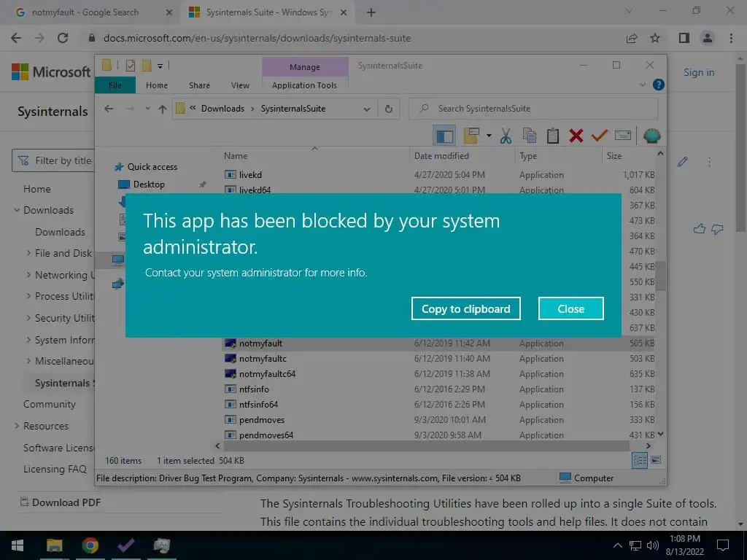Select the ntfsinfo file
Viewport: 747px width, 560px height.
254,389
